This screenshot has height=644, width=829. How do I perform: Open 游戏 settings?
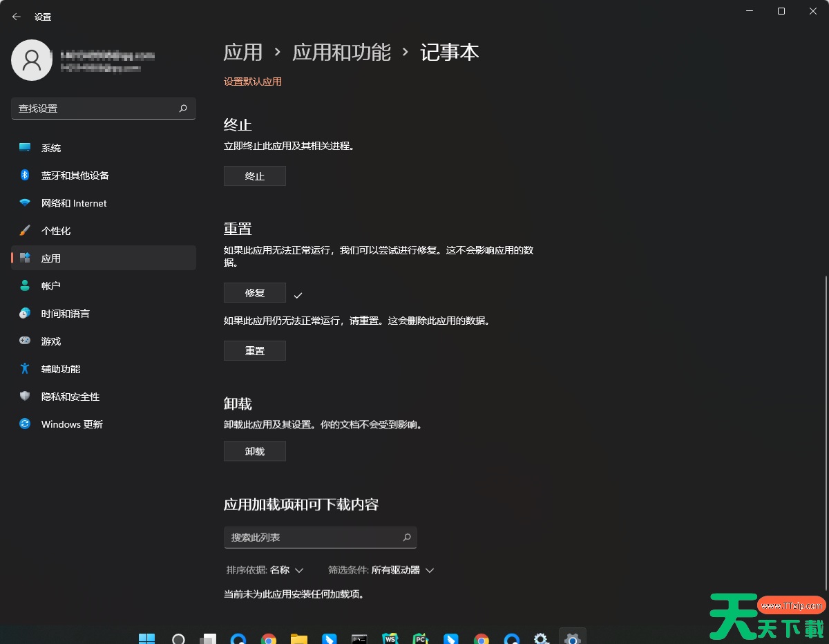pos(104,341)
